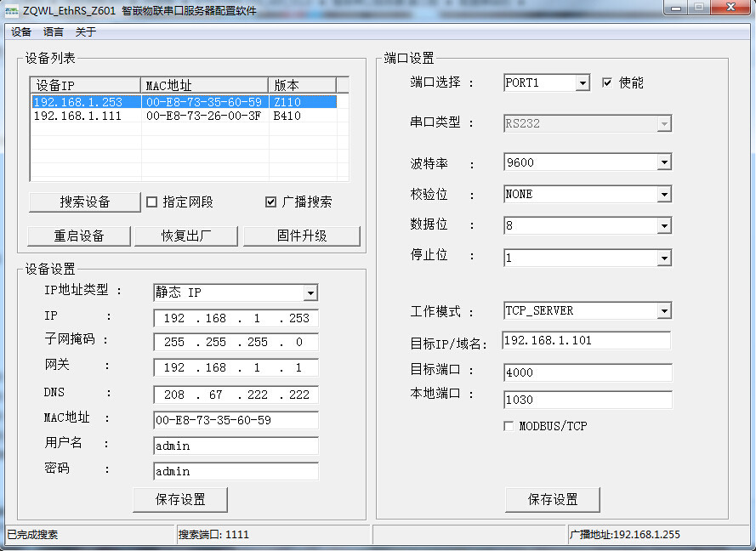Open the 关于 menu

86,31
